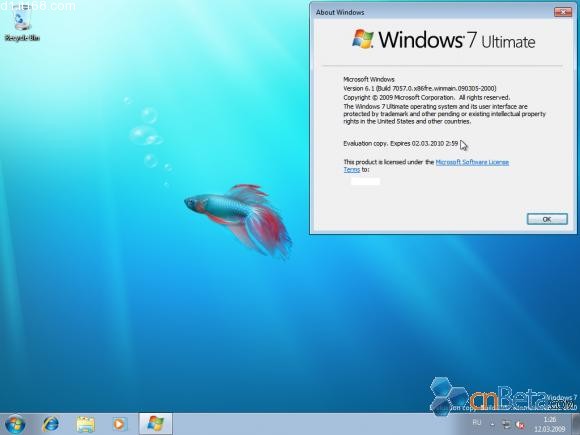
Task: Expand hidden system tray icons arrow
Action: pos(493,425)
